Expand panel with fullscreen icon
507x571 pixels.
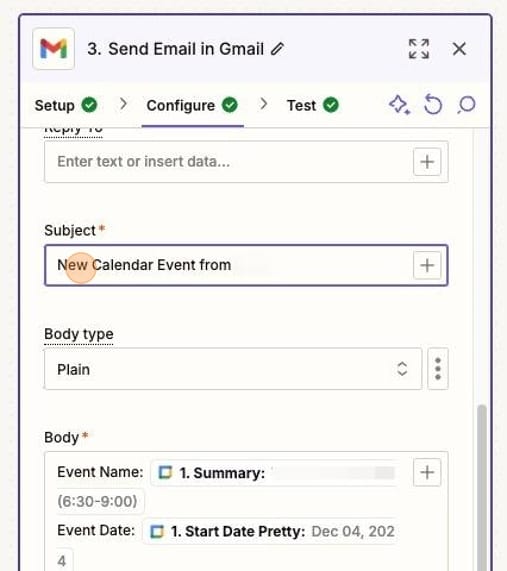click(x=419, y=49)
